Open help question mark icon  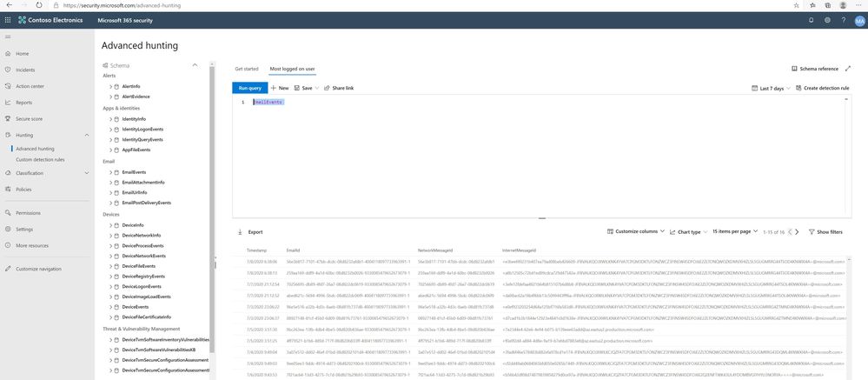(844, 21)
